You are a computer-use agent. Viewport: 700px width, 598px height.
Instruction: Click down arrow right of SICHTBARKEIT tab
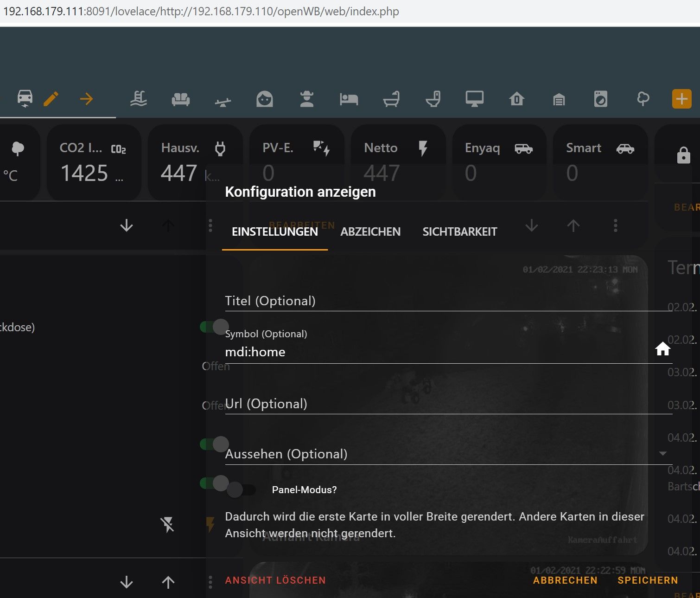pyautogui.click(x=532, y=226)
